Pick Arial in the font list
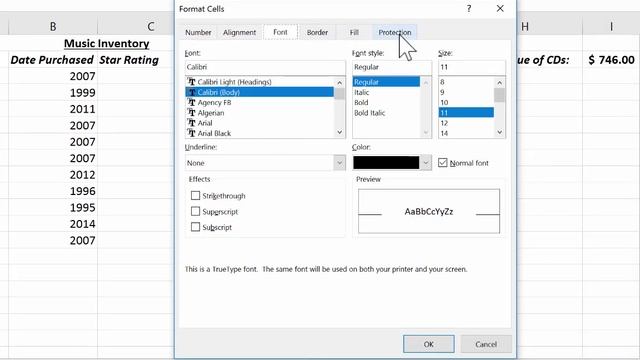This screenshot has width=640, height=360. (x=260, y=123)
